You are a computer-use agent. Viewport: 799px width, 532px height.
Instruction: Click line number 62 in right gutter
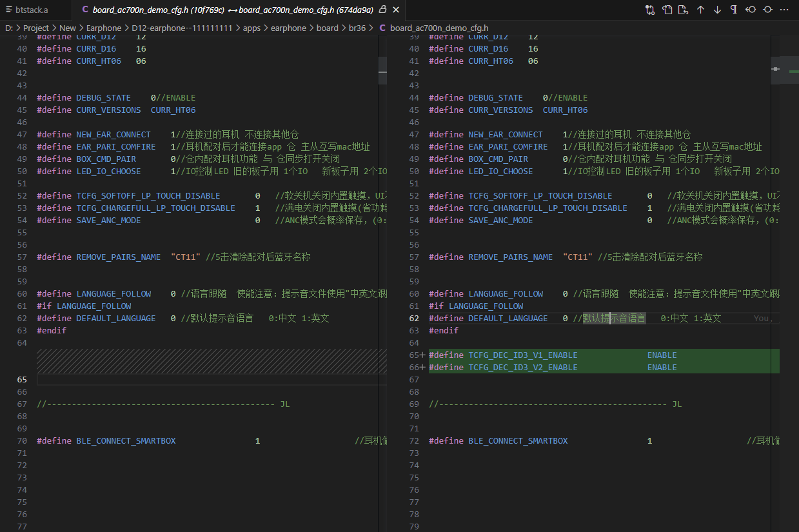click(x=415, y=319)
